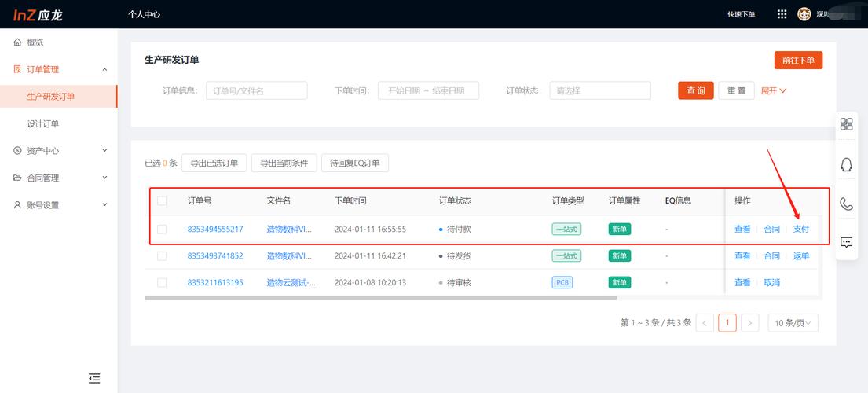
Task: Click the table horizontal scrollbar
Action: point(380,298)
